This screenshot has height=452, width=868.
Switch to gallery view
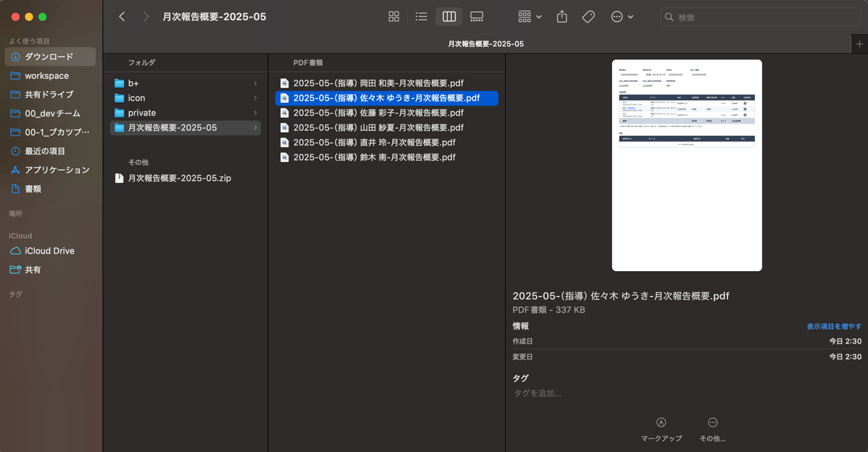pos(477,17)
